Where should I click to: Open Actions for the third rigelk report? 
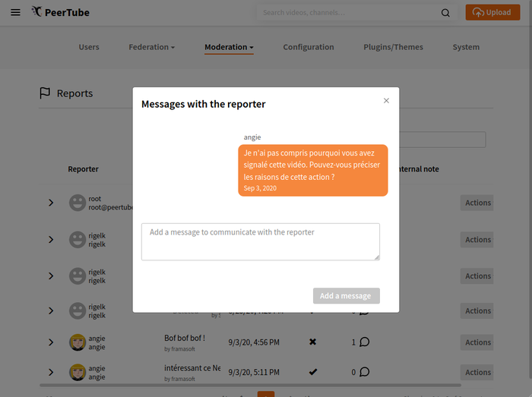pos(477,310)
